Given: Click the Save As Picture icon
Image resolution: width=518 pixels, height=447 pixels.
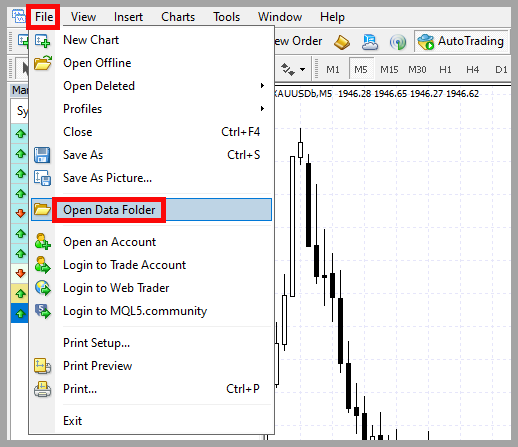Looking at the screenshot, I should pyautogui.click(x=42, y=178).
